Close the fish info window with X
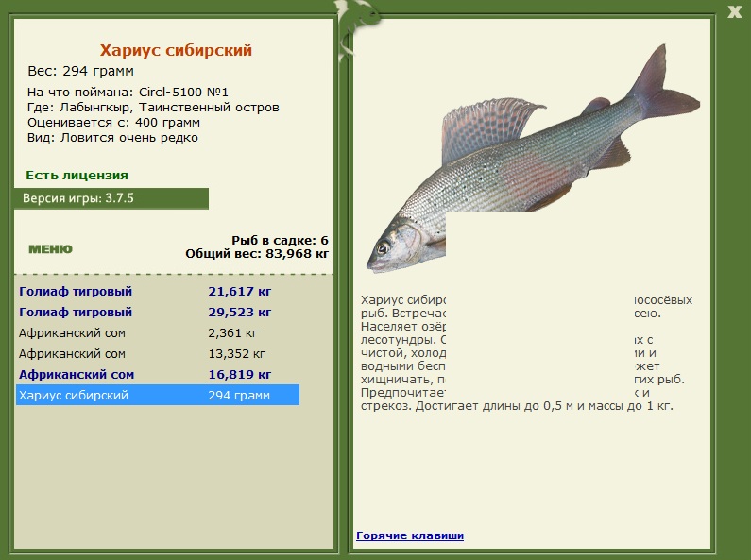This screenshot has height=560, width=751. pos(734,11)
